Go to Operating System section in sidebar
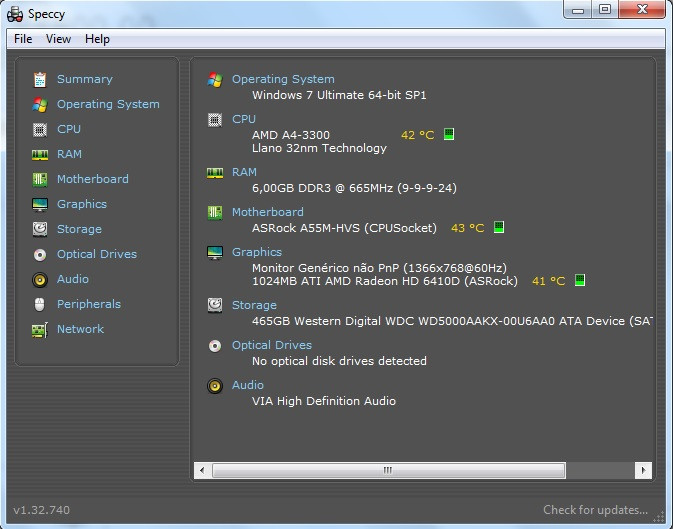This screenshot has height=529, width=673. (x=108, y=104)
